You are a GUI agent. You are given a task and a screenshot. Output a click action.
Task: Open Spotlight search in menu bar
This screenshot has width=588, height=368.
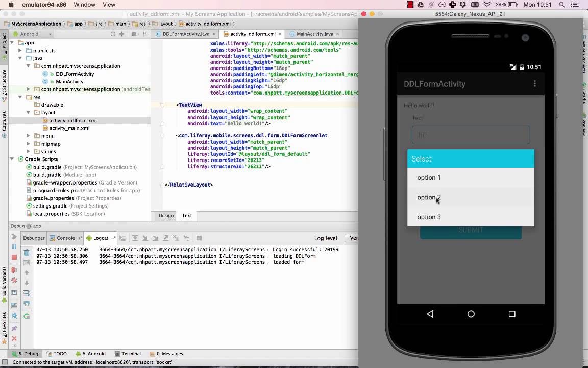pyautogui.click(x=562, y=5)
